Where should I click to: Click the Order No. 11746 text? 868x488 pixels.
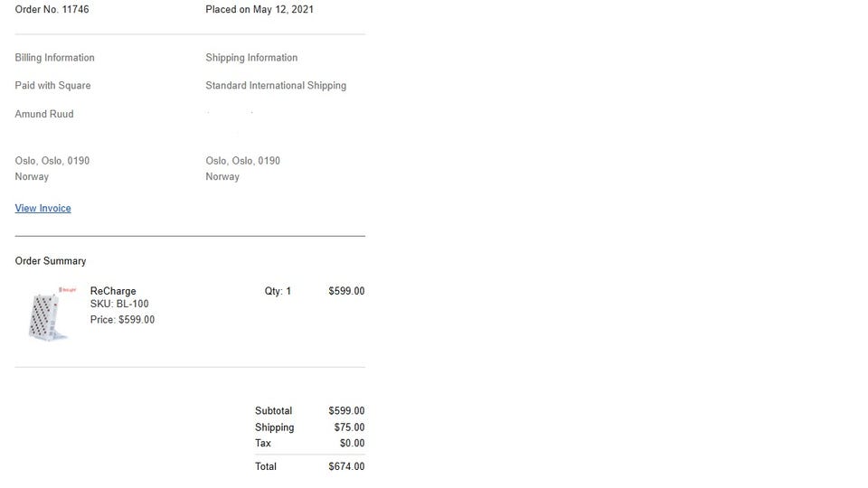point(52,9)
